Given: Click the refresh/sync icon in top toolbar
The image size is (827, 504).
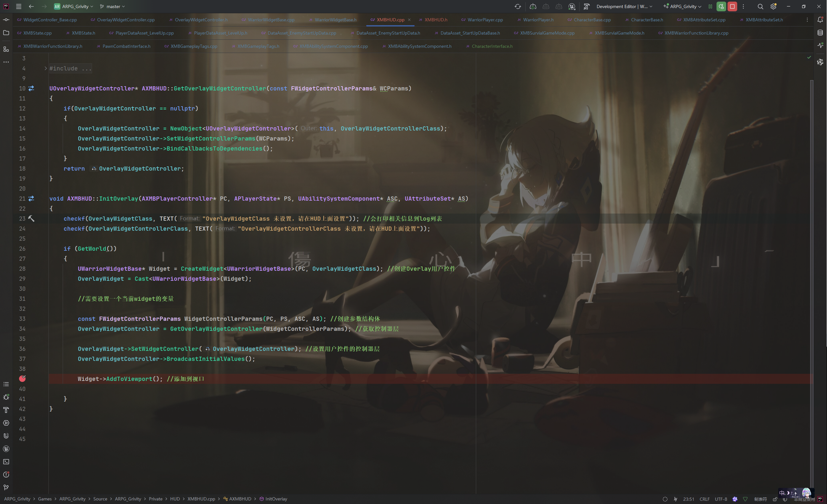Looking at the screenshot, I should [x=518, y=6].
